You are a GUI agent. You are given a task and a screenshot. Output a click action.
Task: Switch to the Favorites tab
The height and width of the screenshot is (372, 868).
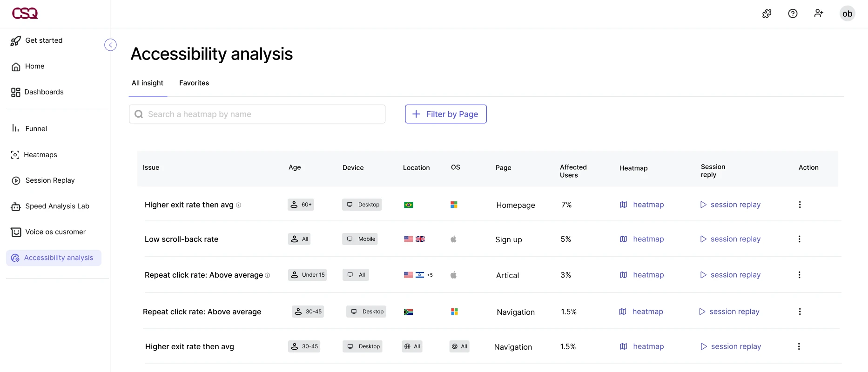194,83
